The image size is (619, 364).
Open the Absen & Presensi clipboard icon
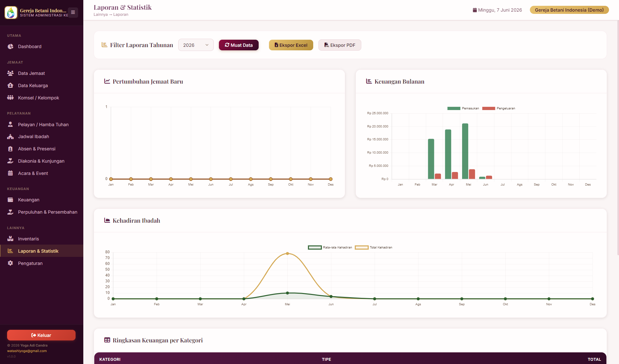pyautogui.click(x=10, y=149)
